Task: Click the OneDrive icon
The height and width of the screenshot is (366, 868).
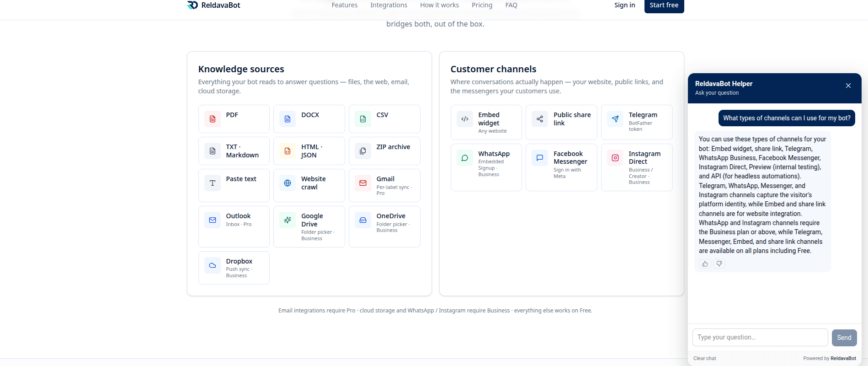Action: pyautogui.click(x=363, y=220)
